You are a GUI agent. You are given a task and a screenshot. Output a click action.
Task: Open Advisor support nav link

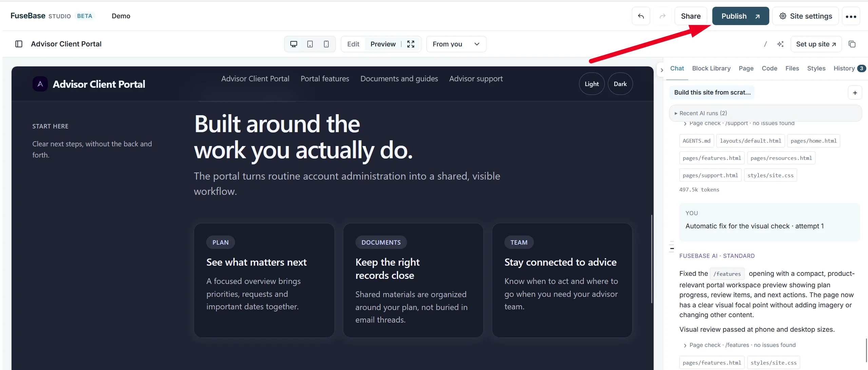tap(476, 79)
